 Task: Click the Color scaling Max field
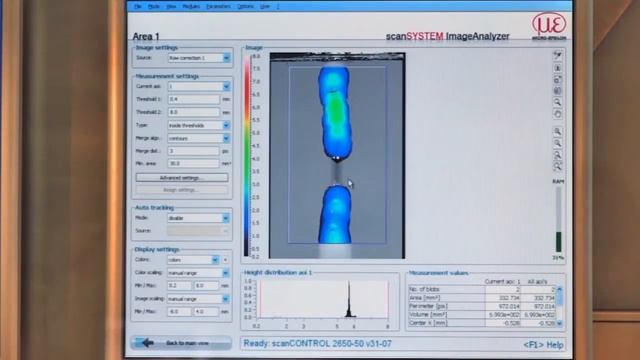[x=207, y=286]
